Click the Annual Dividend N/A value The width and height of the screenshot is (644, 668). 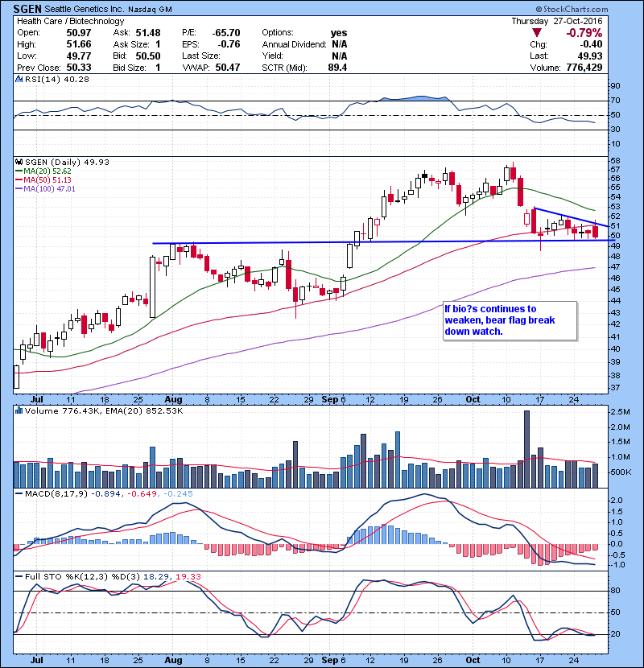point(339,44)
